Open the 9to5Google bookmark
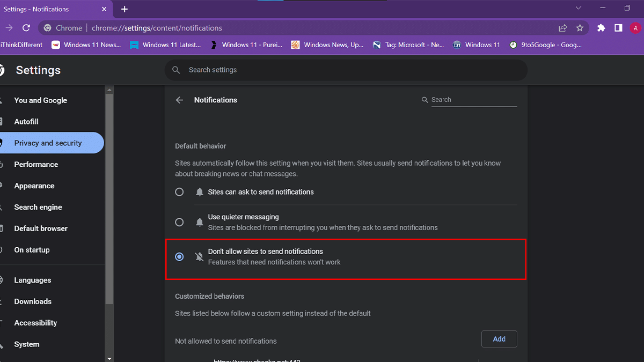The image size is (644, 362). (545, 45)
